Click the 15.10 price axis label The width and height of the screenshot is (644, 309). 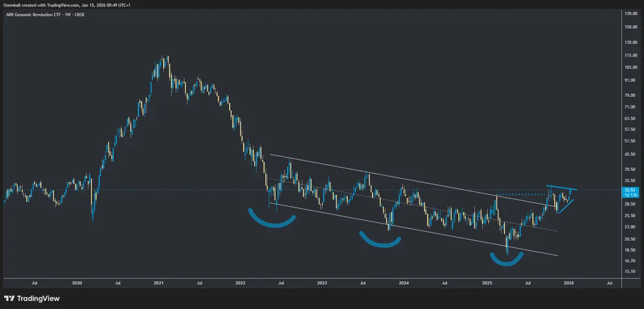click(631, 271)
